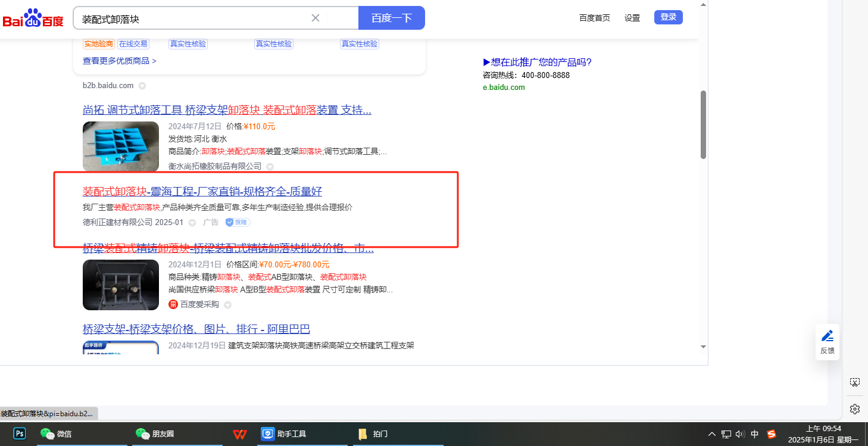Expand dropdown next to b2b.baidu.com
This screenshot has width=868, height=446.
coord(142,86)
